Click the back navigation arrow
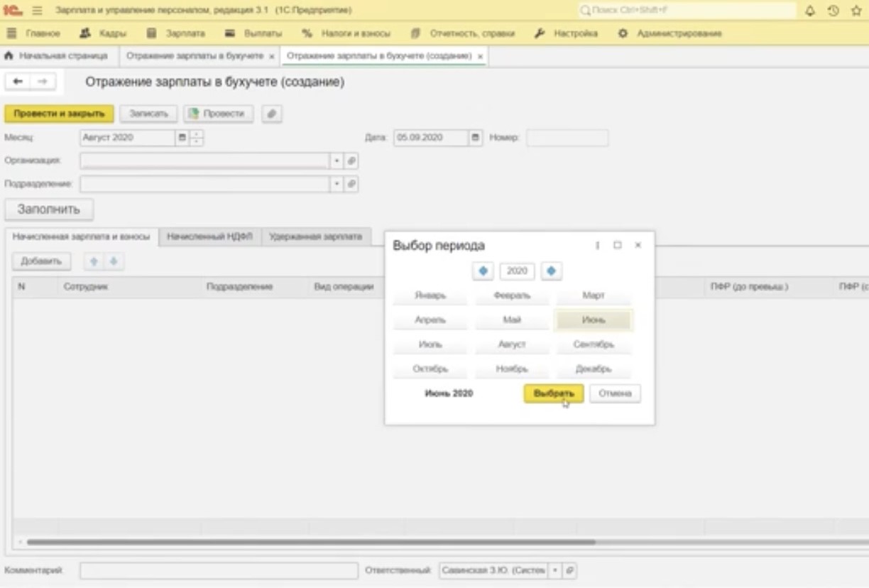 coord(18,82)
